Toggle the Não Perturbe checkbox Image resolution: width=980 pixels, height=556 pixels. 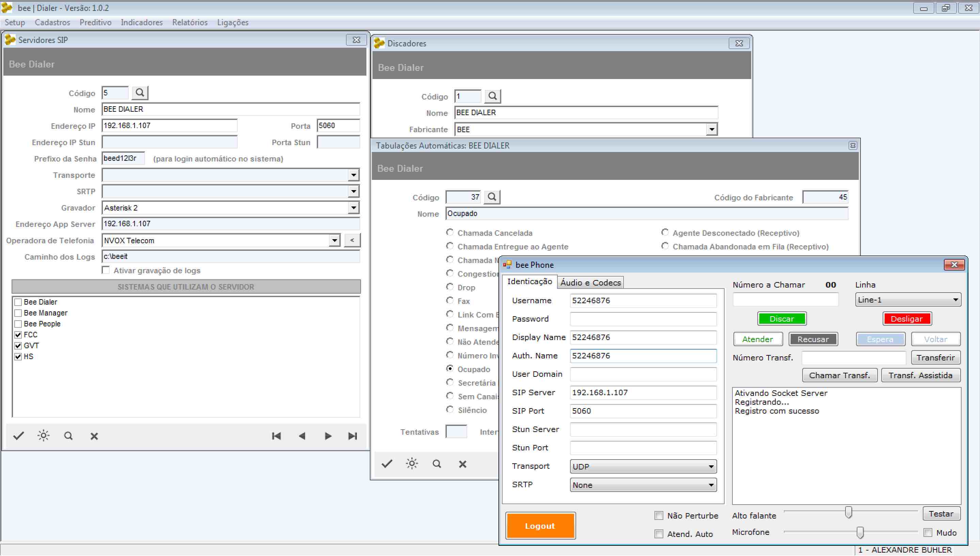659,515
